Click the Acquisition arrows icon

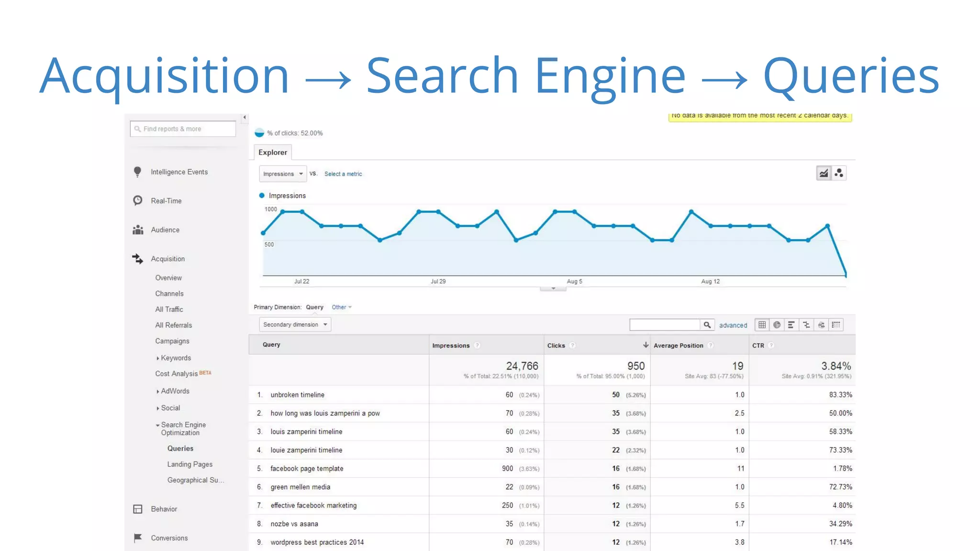138,259
